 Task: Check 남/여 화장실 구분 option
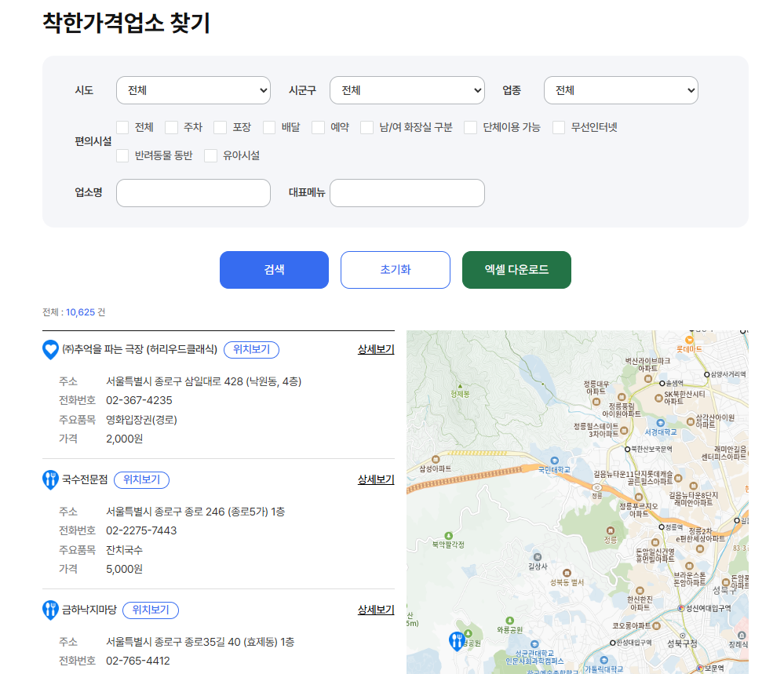[367, 127]
